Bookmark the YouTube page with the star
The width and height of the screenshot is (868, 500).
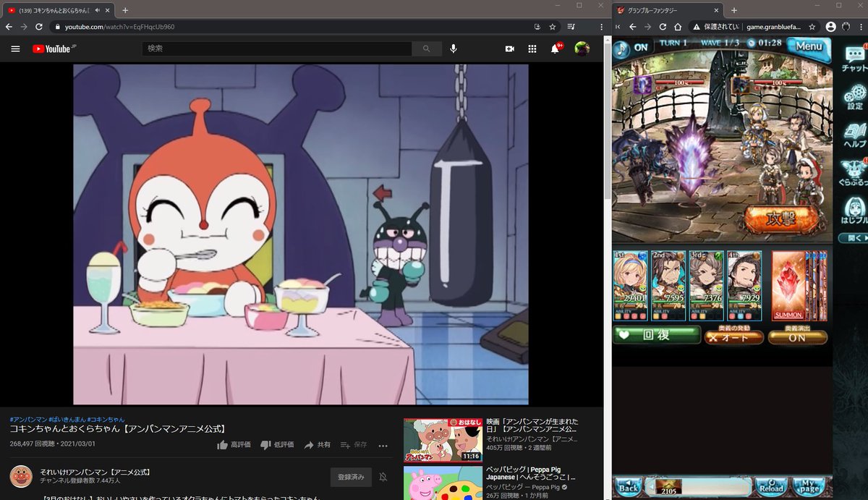pos(552,27)
